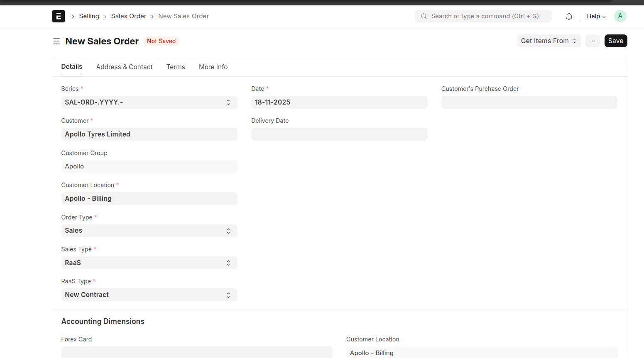Save the new sales order
This screenshot has height=358, width=644.
click(x=615, y=41)
